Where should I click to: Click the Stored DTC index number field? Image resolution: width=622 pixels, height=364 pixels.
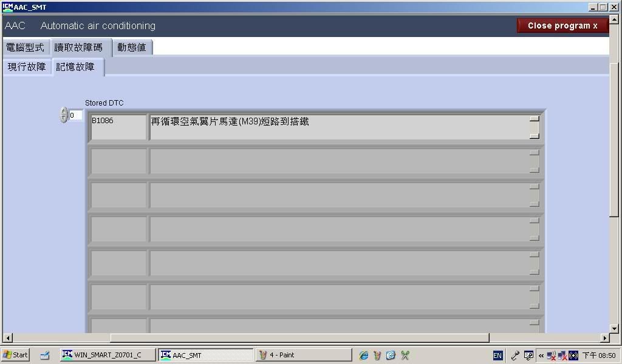[x=75, y=115]
